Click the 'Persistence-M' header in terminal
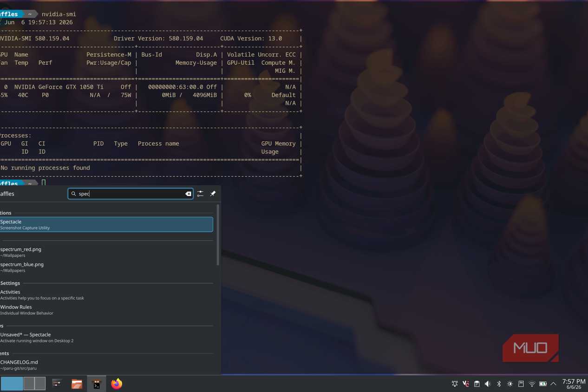 (109, 54)
